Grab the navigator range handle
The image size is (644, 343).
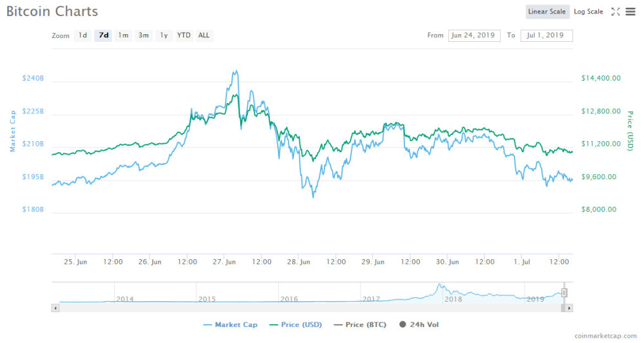pyautogui.click(x=564, y=293)
